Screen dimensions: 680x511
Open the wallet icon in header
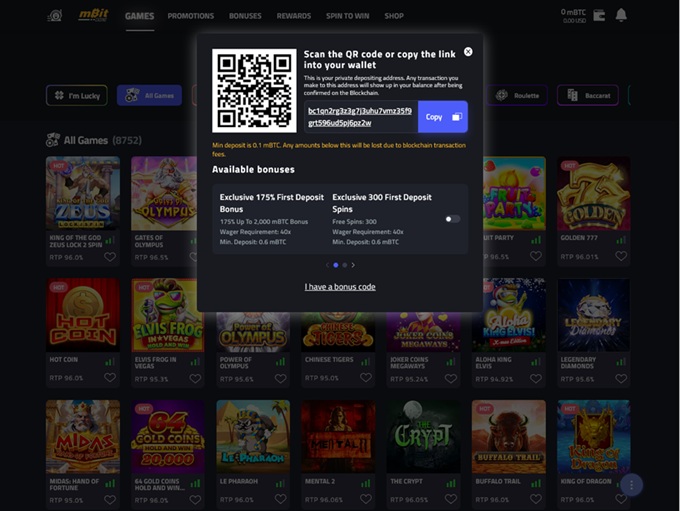pos(599,15)
